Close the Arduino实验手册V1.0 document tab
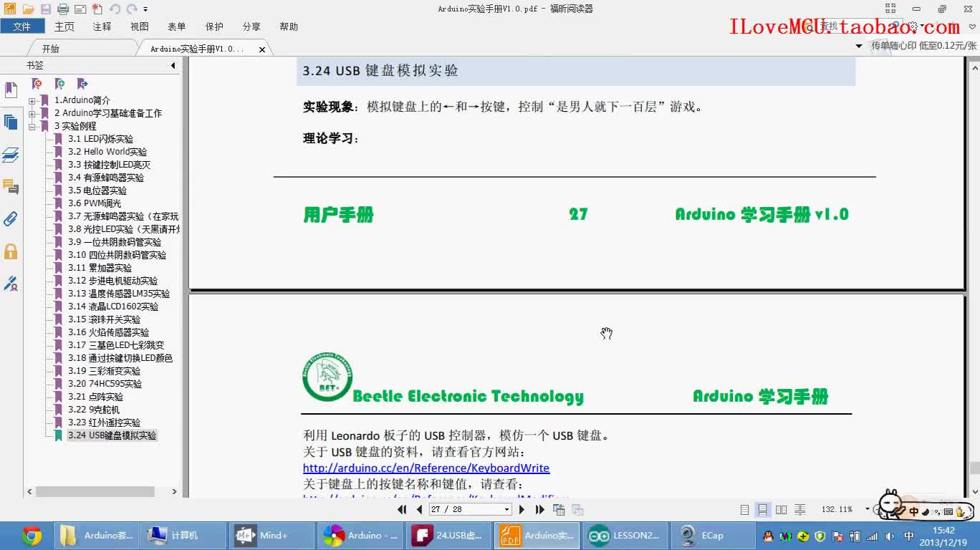980x550 pixels. 262,49
